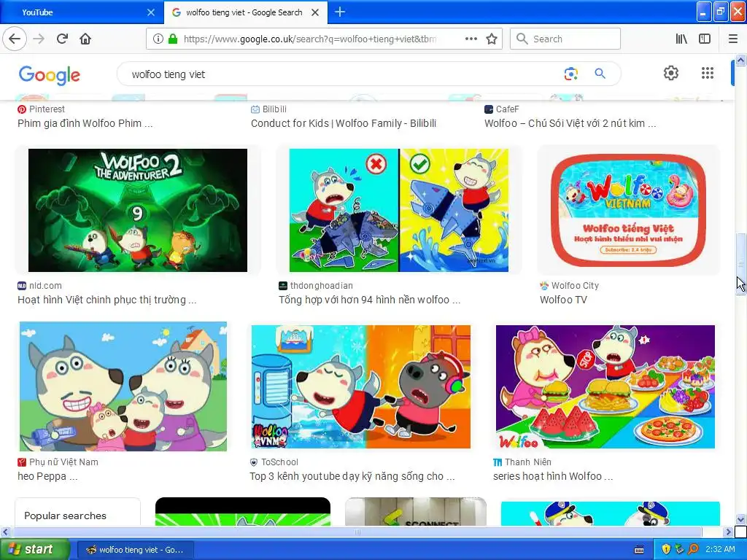
Task: Open CafeF Wolfoo Chú Sói Việt result
Action: coord(570,123)
